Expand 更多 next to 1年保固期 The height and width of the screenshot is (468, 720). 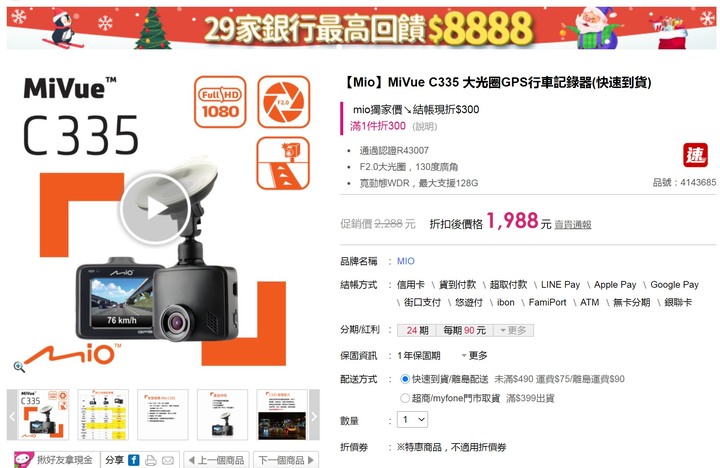point(474,355)
